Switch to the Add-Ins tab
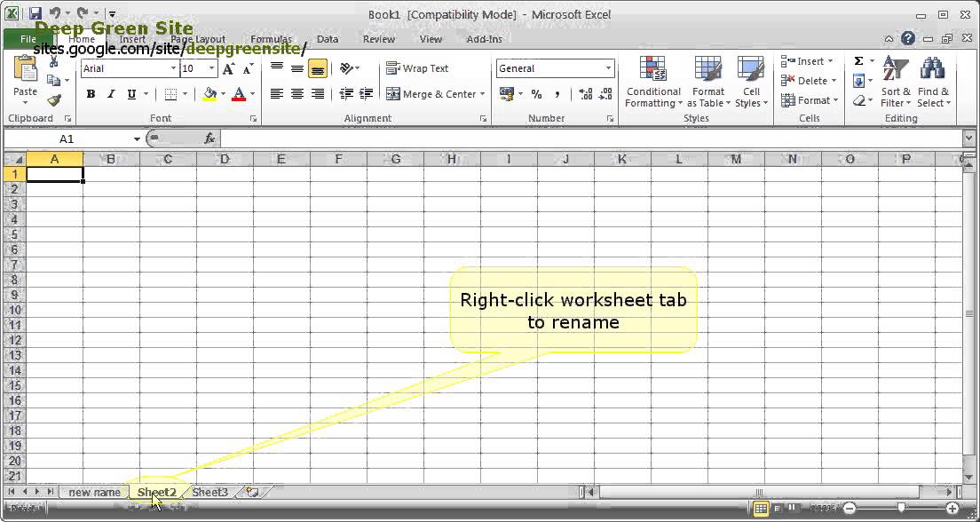The width and height of the screenshot is (980, 522). pos(485,39)
